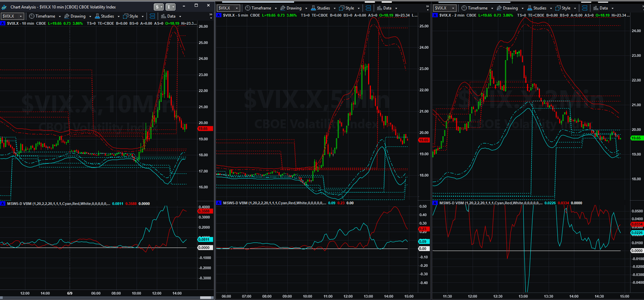Click Timeframe clock icon in 2 min chart

pos(464,8)
